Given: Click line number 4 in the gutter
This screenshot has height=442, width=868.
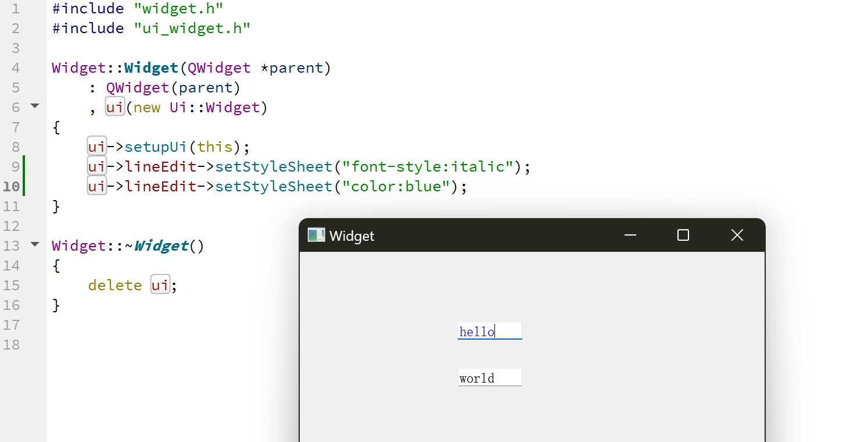Looking at the screenshot, I should [x=15, y=68].
